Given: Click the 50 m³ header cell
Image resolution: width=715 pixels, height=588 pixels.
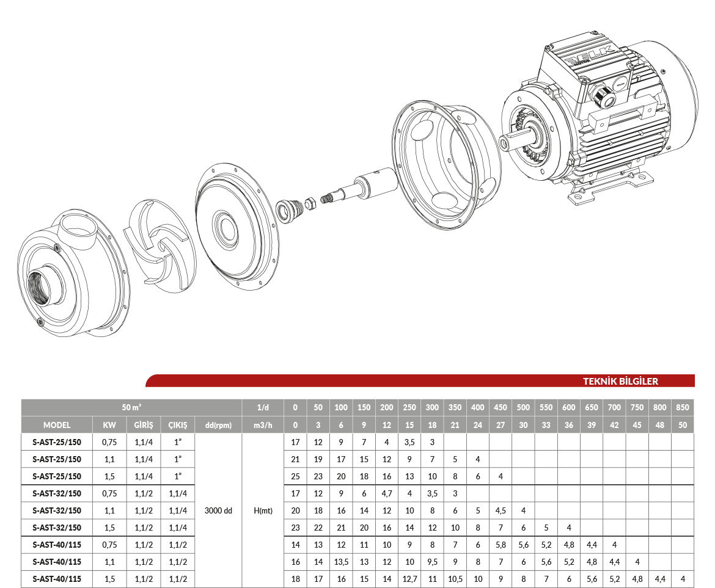Looking at the screenshot, I should 131,407.
